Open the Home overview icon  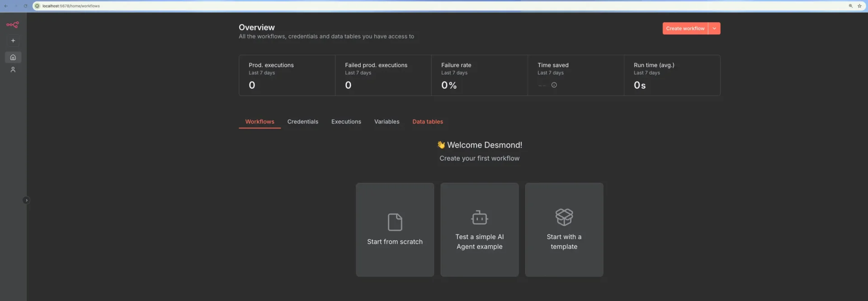[13, 57]
